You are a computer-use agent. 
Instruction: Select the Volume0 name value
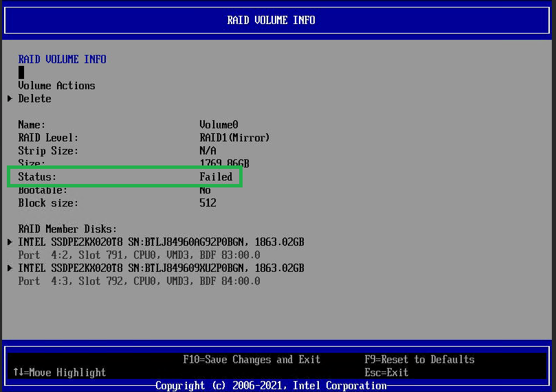tap(219, 125)
